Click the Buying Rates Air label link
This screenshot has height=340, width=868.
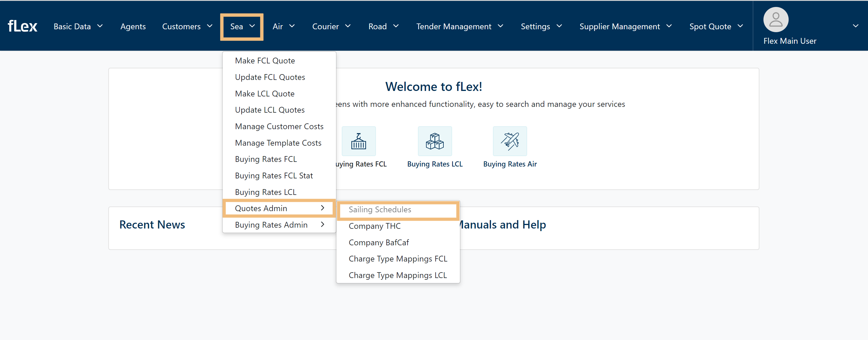(x=509, y=164)
